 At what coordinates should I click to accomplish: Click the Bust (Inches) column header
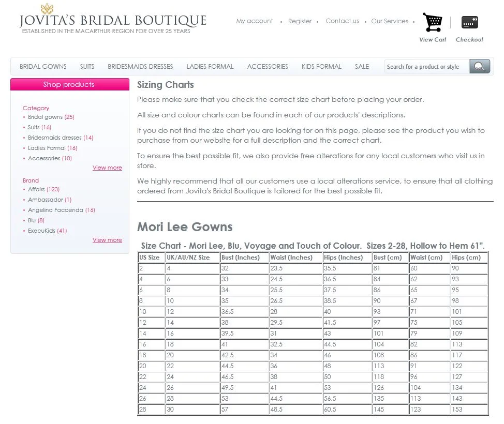[244, 258]
